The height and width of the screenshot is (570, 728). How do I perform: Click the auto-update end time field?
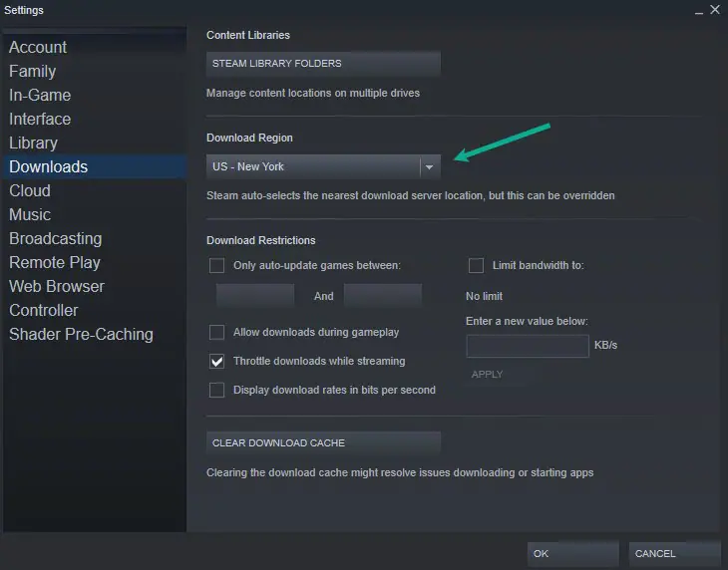tap(383, 295)
